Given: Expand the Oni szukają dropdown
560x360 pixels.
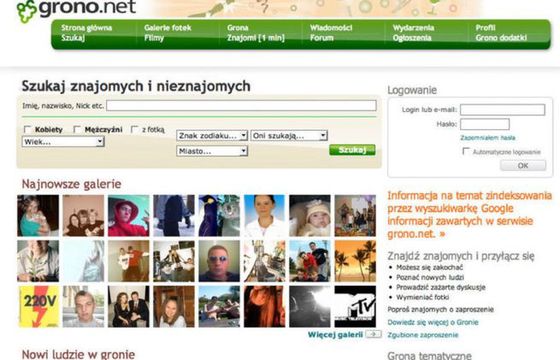Looking at the screenshot, I should click(289, 136).
